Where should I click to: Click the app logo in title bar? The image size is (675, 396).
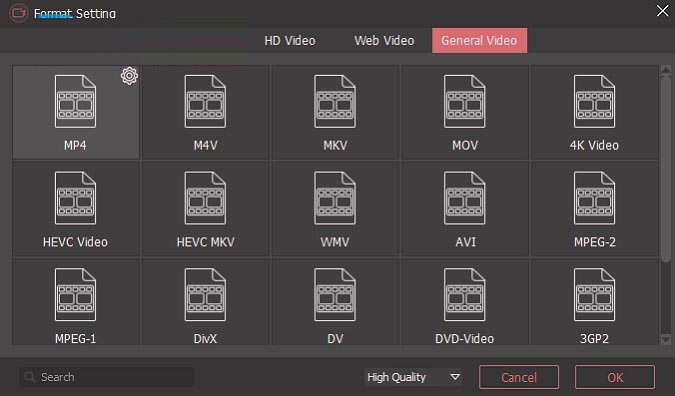pos(19,13)
